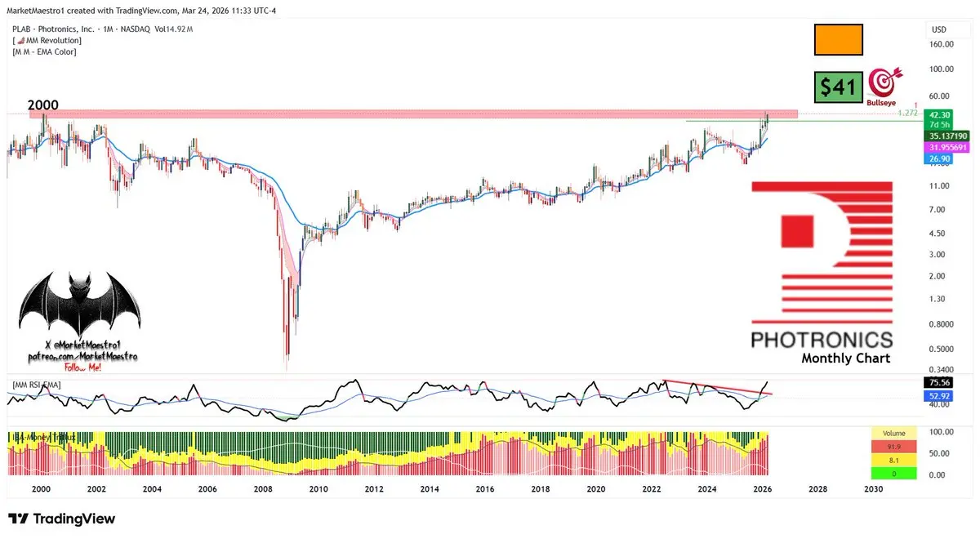Screen dimensions: 980x539
Task: Open the USD currency selector
Action: tap(938, 30)
